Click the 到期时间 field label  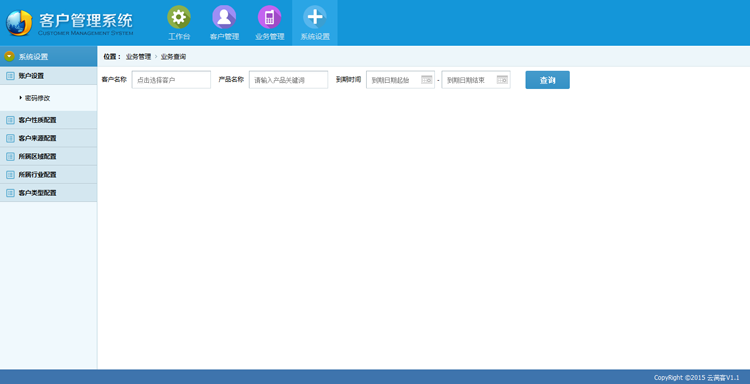pyautogui.click(x=349, y=79)
